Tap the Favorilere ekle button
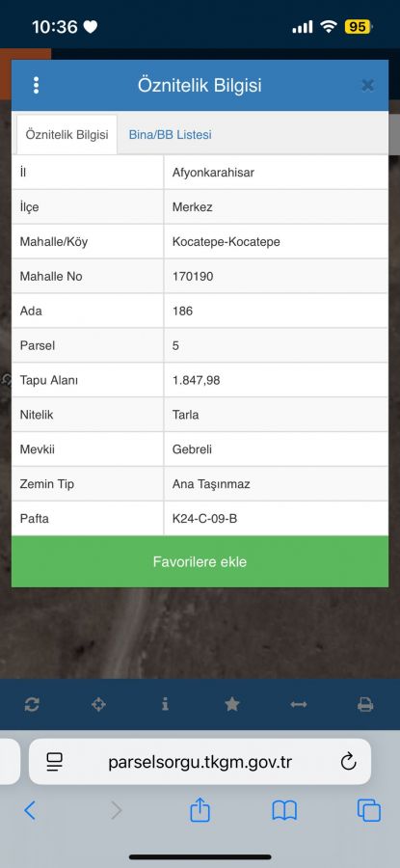The height and width of the screenshot is (868, 400). 200,562
